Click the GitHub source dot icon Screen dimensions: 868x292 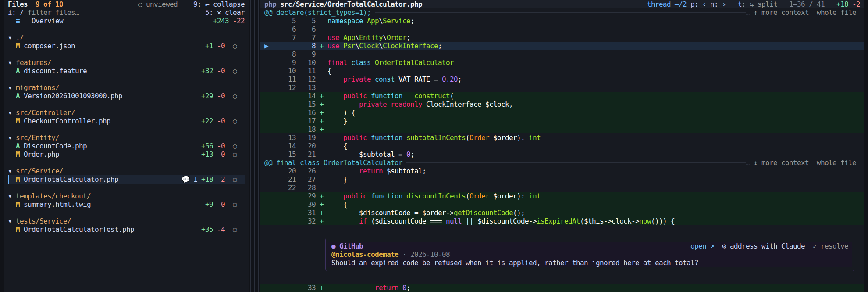(334, 246)
